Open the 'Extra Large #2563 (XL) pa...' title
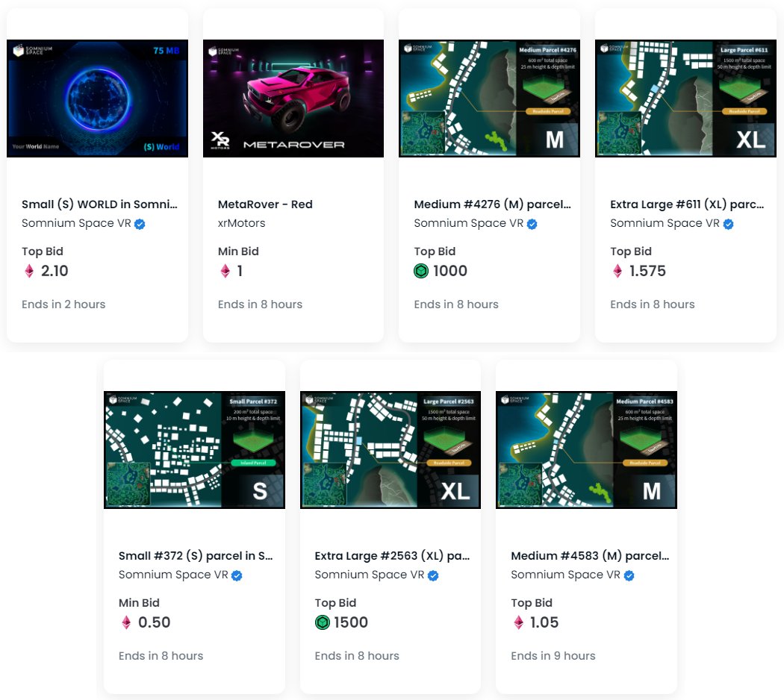This screenshot has width=784, height=700. (x=392, y=556)
